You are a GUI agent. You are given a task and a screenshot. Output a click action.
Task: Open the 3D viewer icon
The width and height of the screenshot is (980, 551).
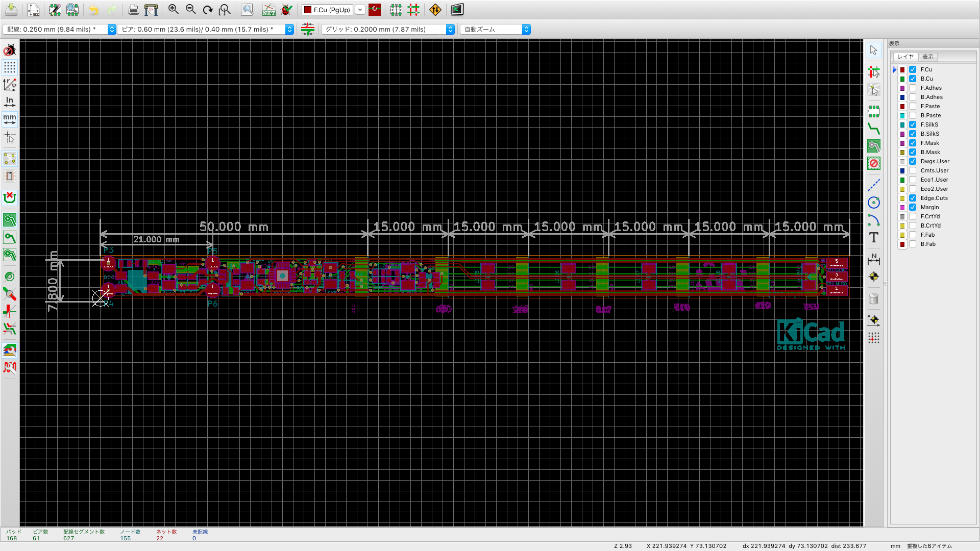[457, 9]
